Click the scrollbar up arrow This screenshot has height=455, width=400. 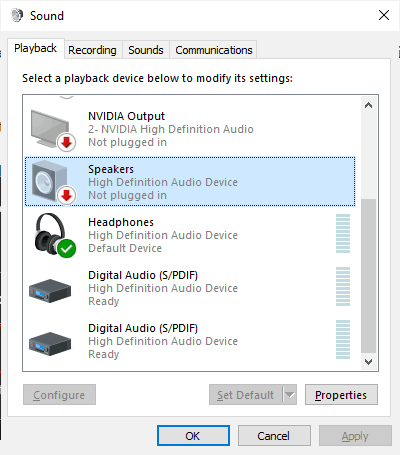point(368,105)
